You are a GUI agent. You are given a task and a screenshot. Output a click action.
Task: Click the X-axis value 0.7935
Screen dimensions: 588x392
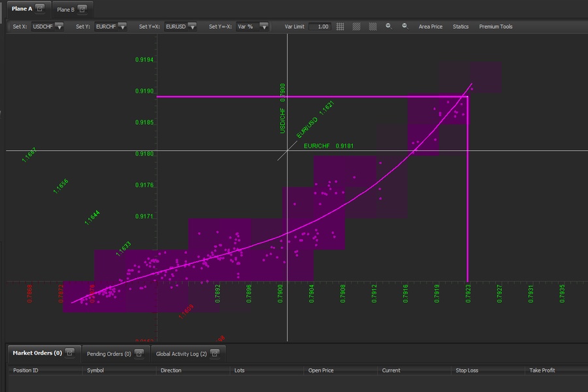pyautogui.click(x=562, y=294)
